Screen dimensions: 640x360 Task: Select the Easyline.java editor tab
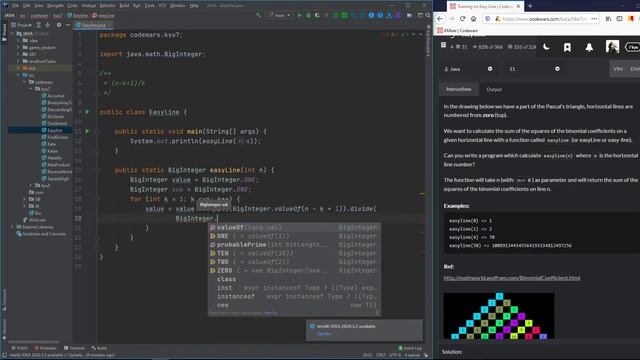click(93, 25)
